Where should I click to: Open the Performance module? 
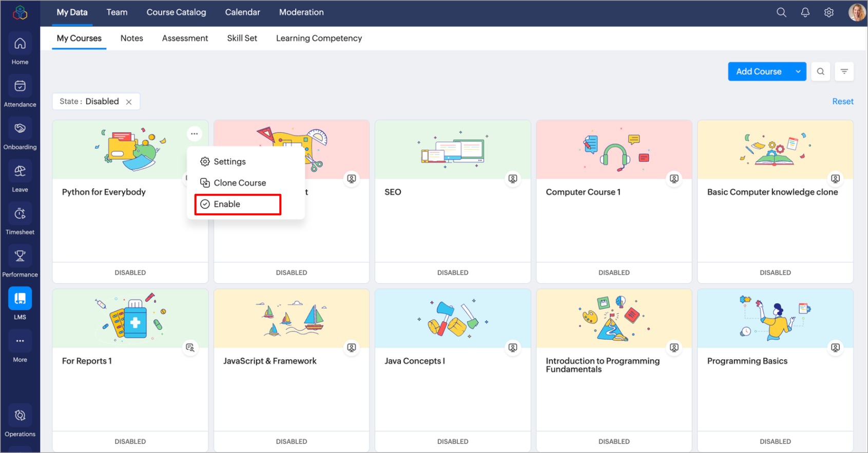click(x=20, y=262)
